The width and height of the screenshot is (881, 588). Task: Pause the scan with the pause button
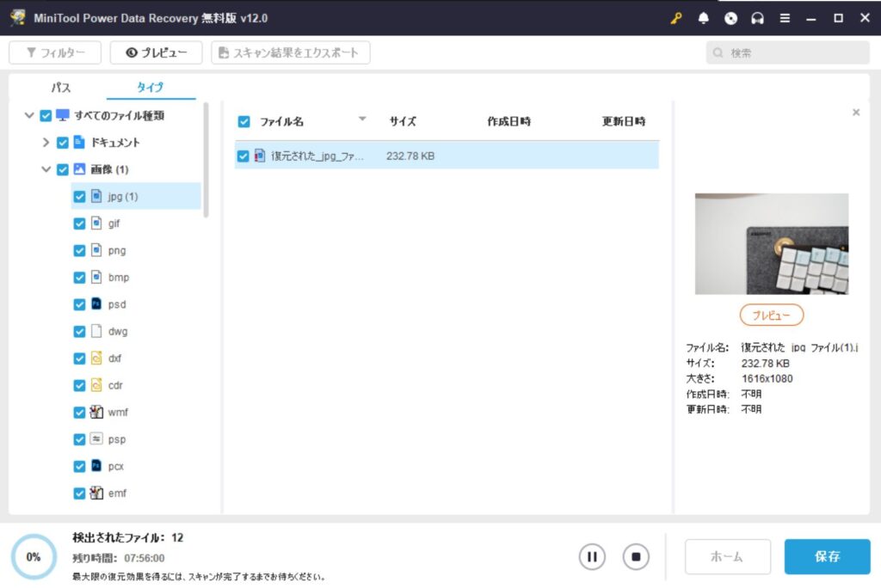point(592,556)
